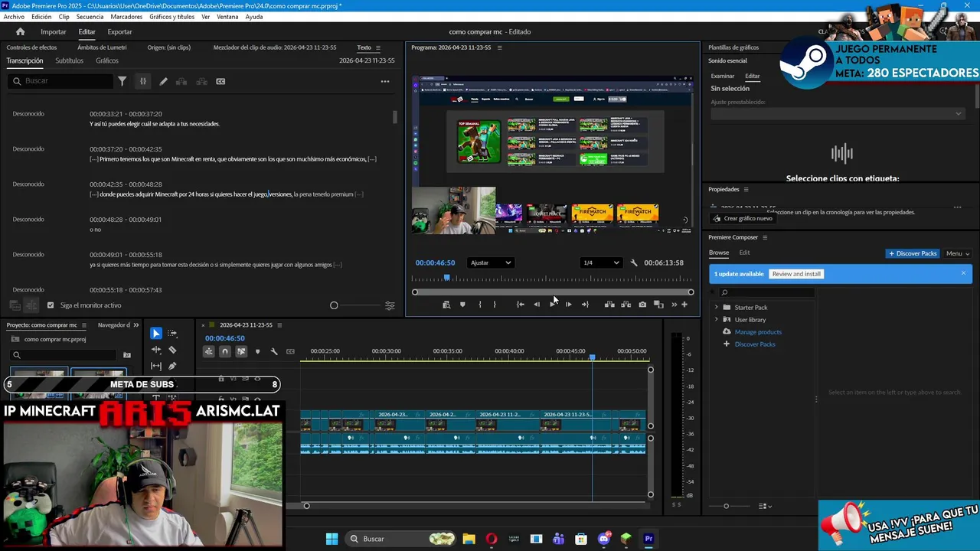The width and height of the screenshot is (980, 551).
Task: Switch to Gráficos tab in Text panel
Action: click(x=107, y=60)
